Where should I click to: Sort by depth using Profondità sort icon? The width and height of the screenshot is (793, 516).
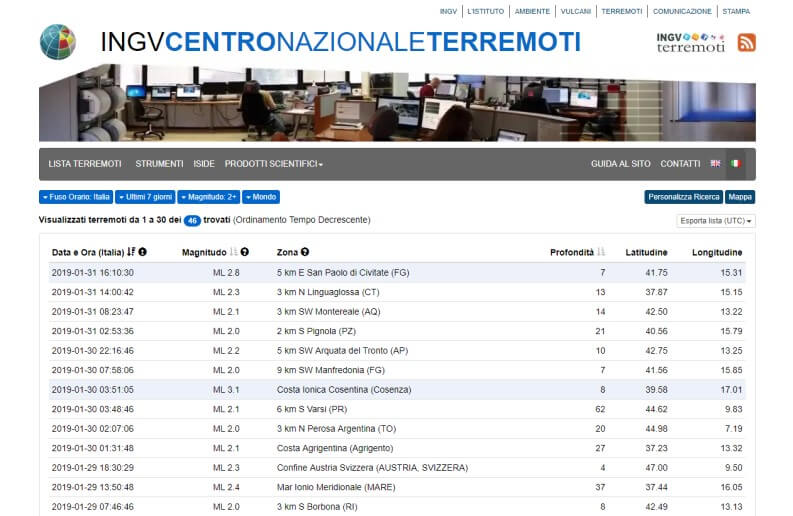tap(601, 252)
